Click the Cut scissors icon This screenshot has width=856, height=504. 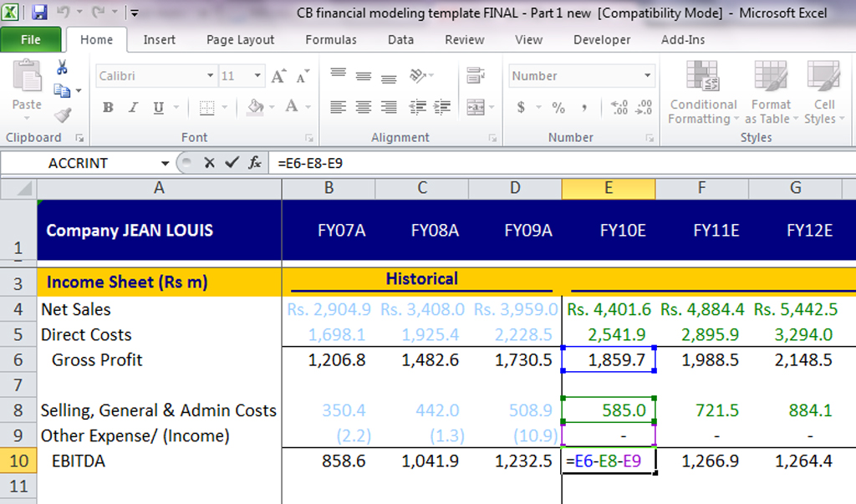[62, 69]
